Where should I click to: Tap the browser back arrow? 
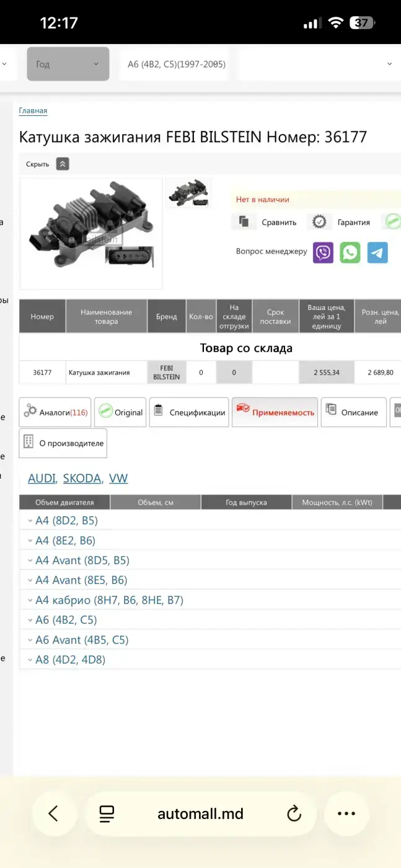pyautogui.click(x=54, y=813)
